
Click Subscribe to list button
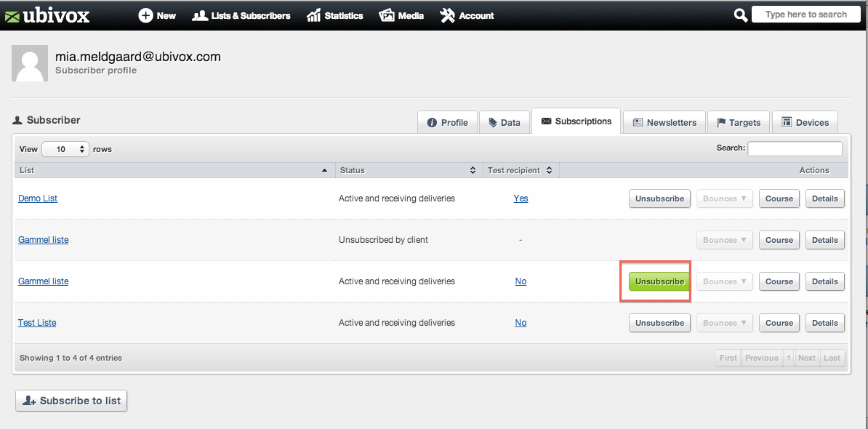tap(71, 401)
